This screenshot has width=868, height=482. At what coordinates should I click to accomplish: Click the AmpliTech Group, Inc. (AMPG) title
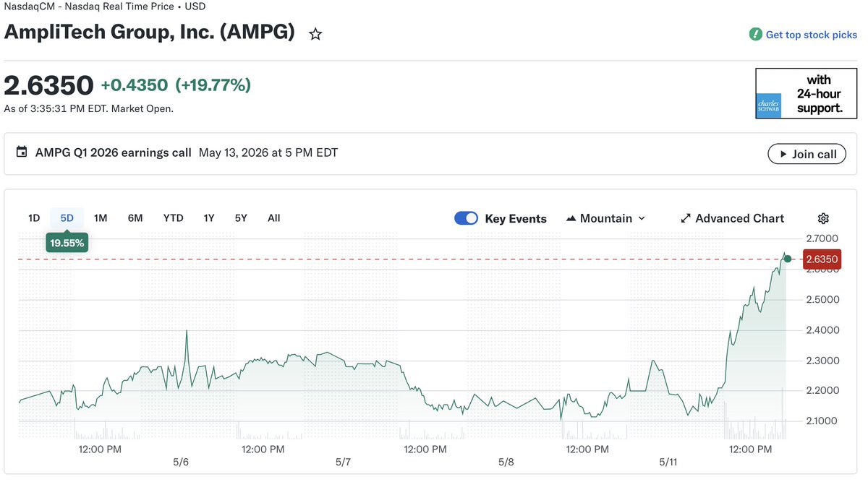point(150,33)
